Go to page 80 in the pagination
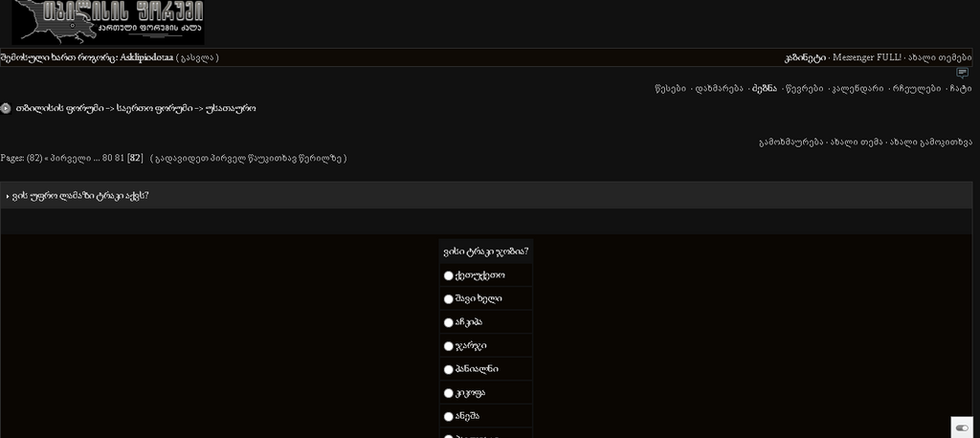980x438 pixels. coord(107,158)
